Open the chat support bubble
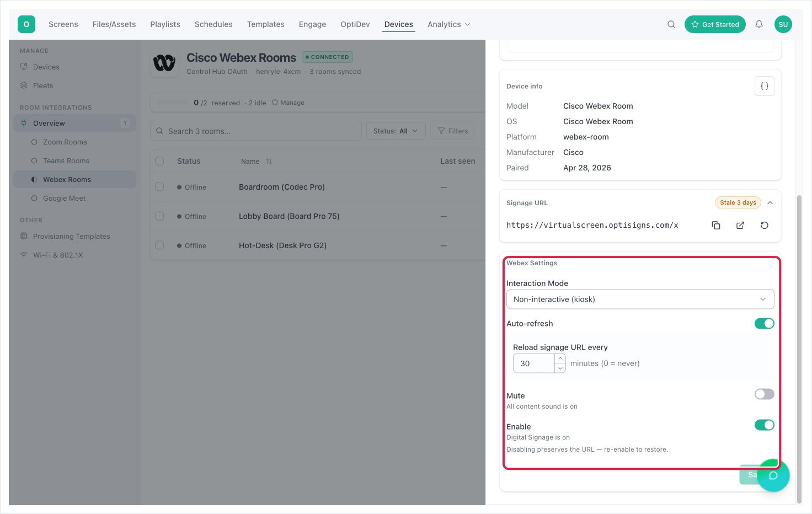Viewport: 812px width, 514px height. pyautogui.click(x=773, y=475)
